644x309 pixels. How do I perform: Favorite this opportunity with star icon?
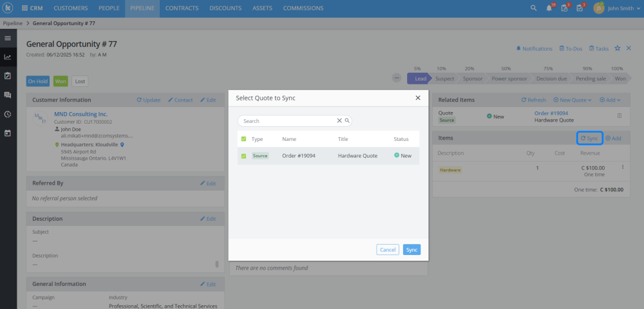click(618, 48)
